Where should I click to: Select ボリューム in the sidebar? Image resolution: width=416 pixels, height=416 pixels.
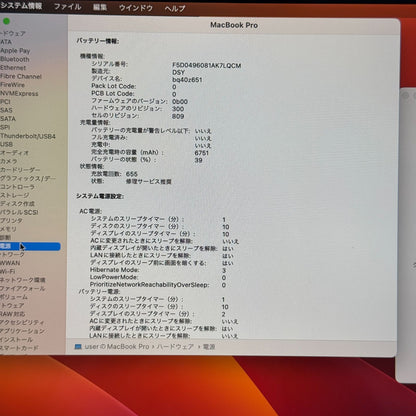(14, 297)
